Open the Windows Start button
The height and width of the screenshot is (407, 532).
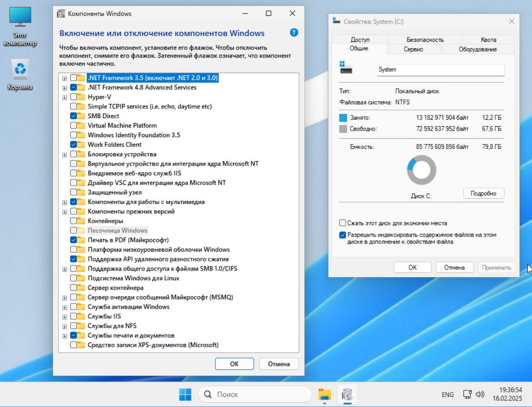(x=185, y=394)
